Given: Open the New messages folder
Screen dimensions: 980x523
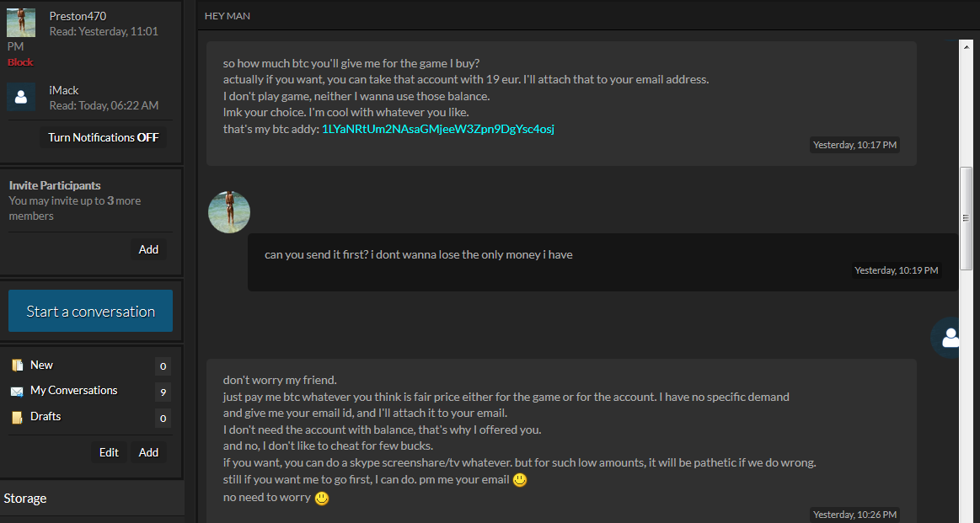Looking at the screenshot, I should (42, 365).
